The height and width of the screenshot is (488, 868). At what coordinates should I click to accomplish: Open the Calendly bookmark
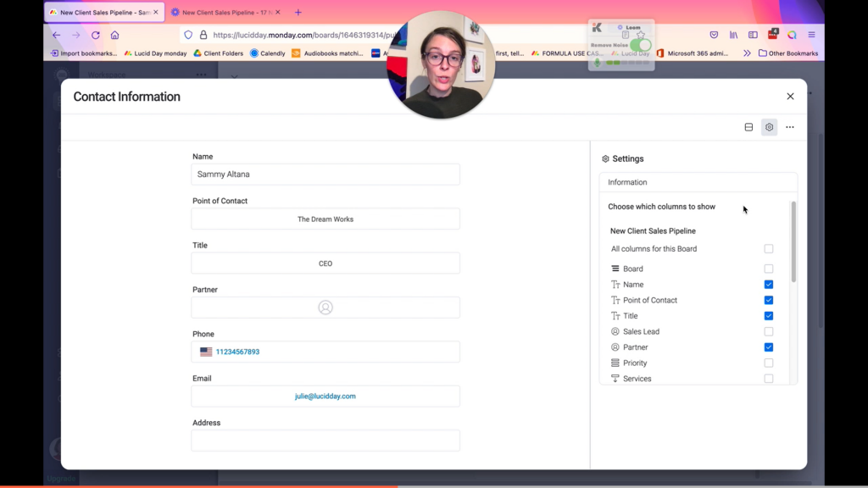click(267, 53)
